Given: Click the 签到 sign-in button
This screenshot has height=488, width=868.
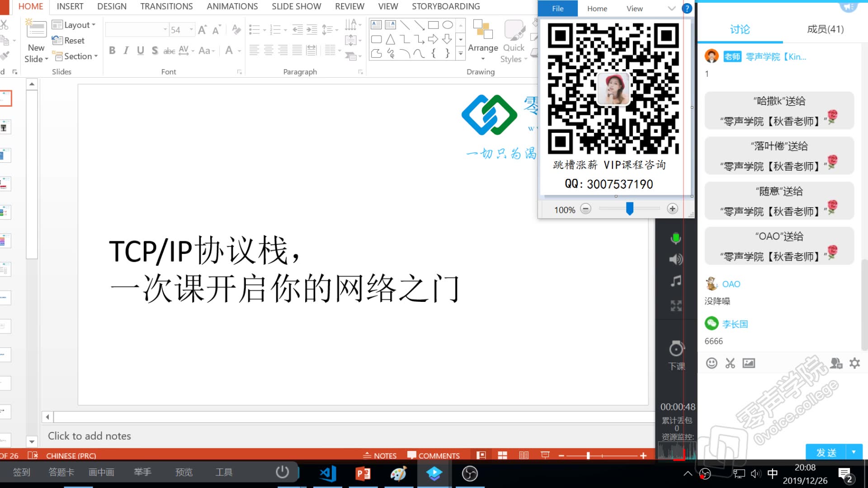Looking at the screenshot, I should [21, 472].
